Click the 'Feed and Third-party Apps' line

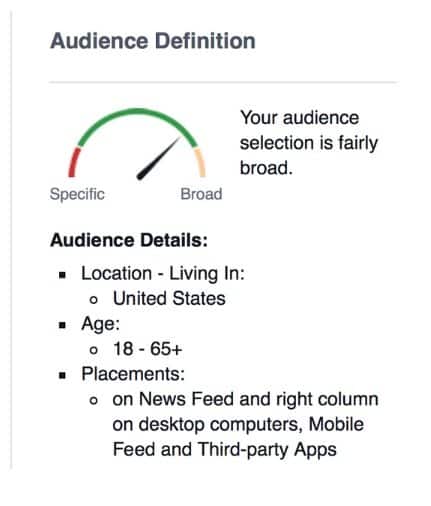tap(225, 449)
